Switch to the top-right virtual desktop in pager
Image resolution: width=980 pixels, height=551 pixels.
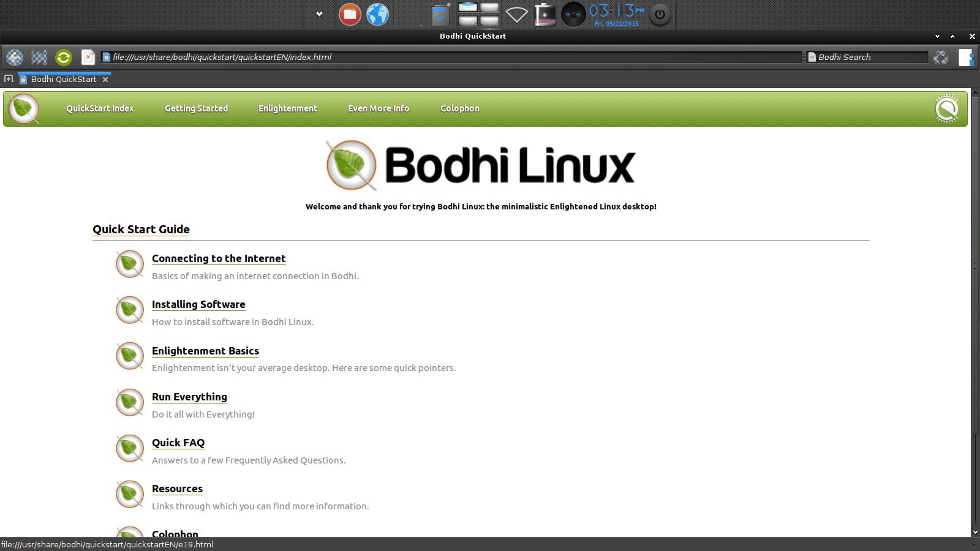coord(489,8)
